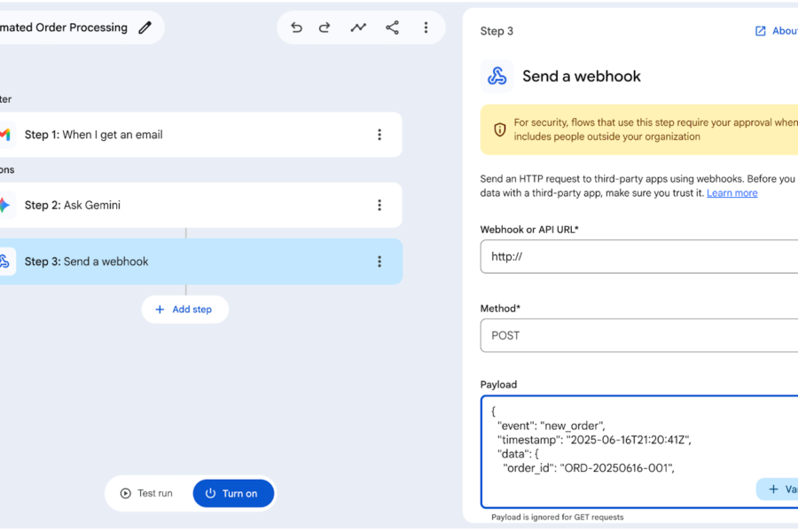Image resolution: width=798 pixels, height=532 pixels.
Task: Select Step 1: When I get an email
Action: point(199,135)
